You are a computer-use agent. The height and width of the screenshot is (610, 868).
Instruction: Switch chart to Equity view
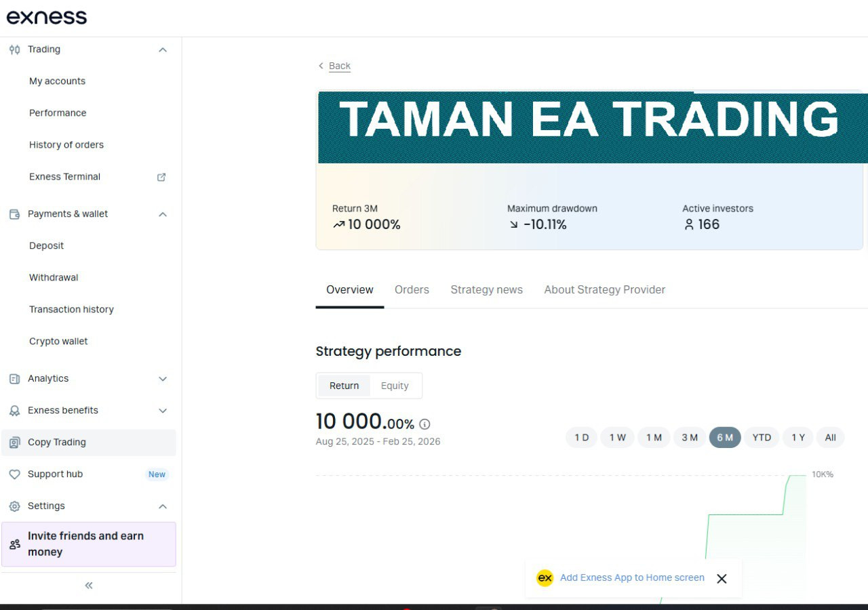click(395, 386)
